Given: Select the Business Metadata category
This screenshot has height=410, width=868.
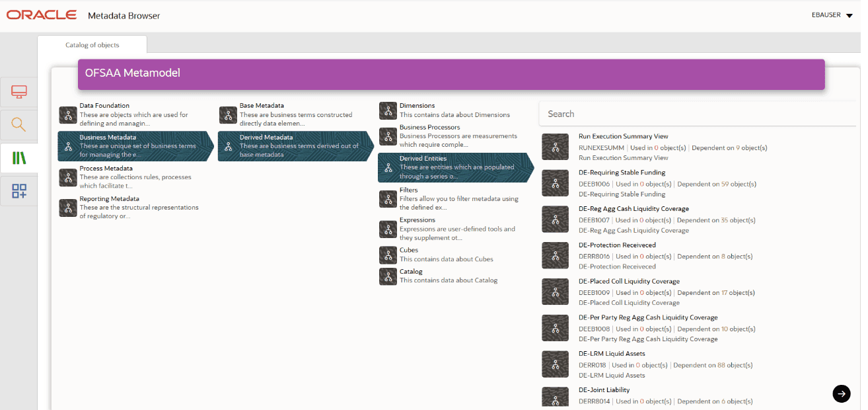Looking at the screenshot, I should pyautogui.click(x=135, y=146).
